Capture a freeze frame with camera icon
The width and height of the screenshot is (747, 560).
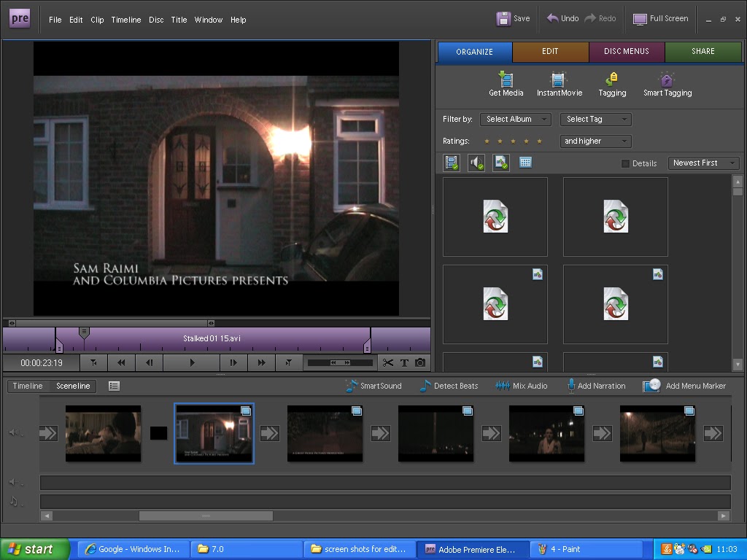coord(419,363)
